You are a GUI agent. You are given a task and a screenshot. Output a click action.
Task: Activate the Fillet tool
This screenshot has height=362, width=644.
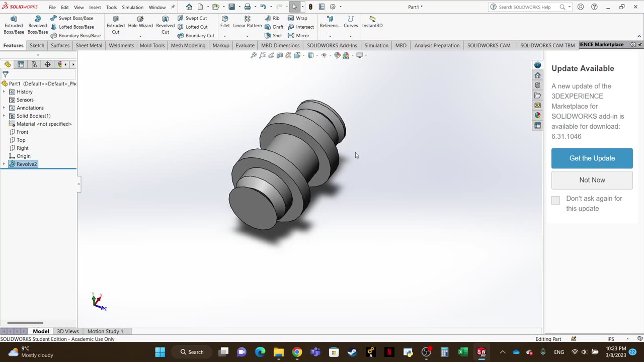click(x=225, y=22)
